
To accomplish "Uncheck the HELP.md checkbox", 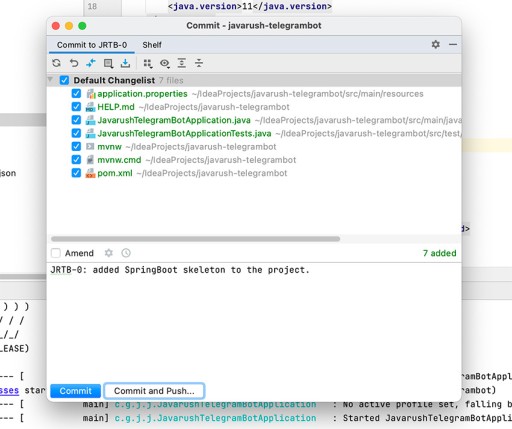I will click(x=76, y=107).
